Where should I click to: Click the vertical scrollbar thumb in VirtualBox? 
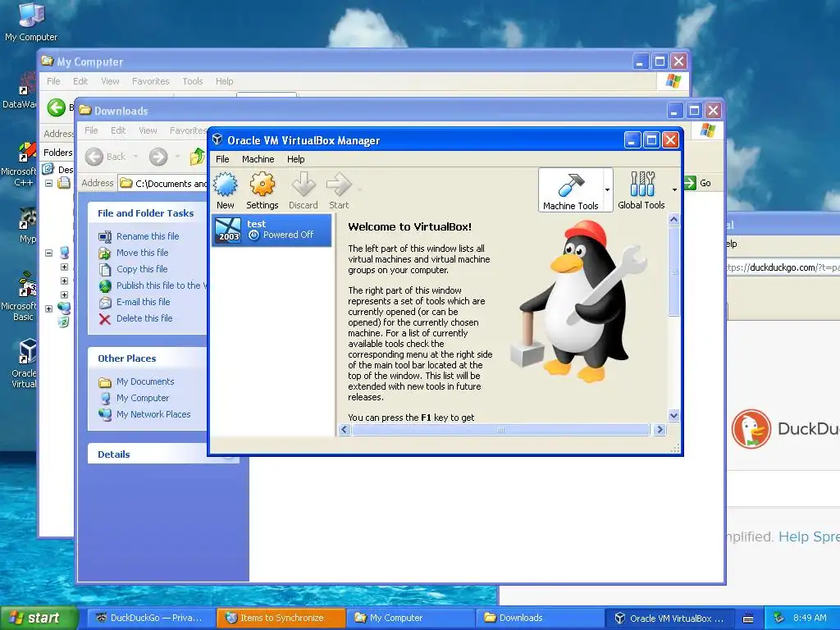click(x=674, y=272)
